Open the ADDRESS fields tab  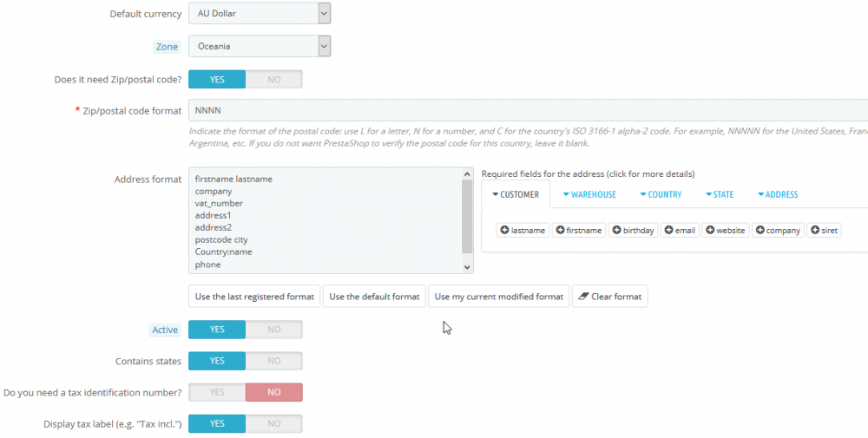point(777,194)
